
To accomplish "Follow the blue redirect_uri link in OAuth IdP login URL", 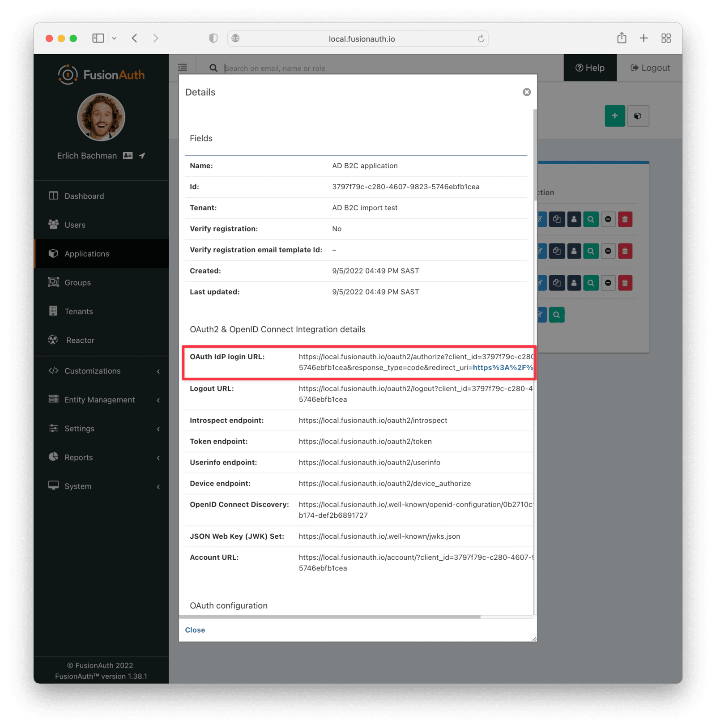I will pyautogui.click(x=503, y=368).
